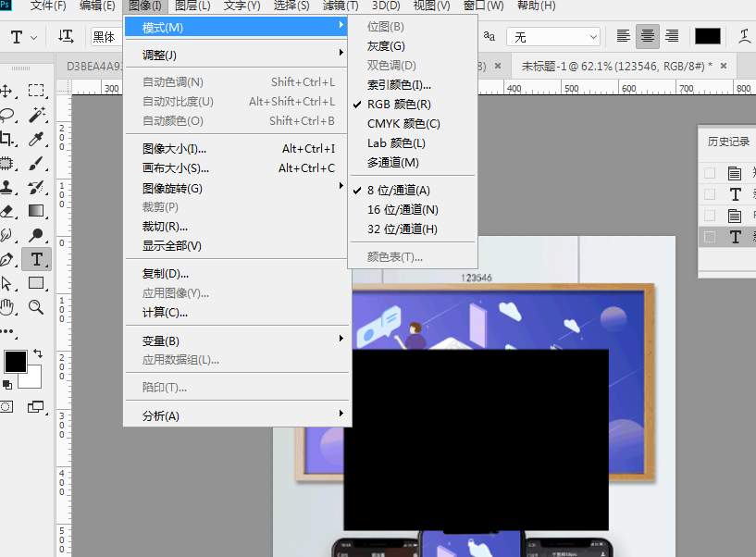Click the center text alignment button

(648, 36)
